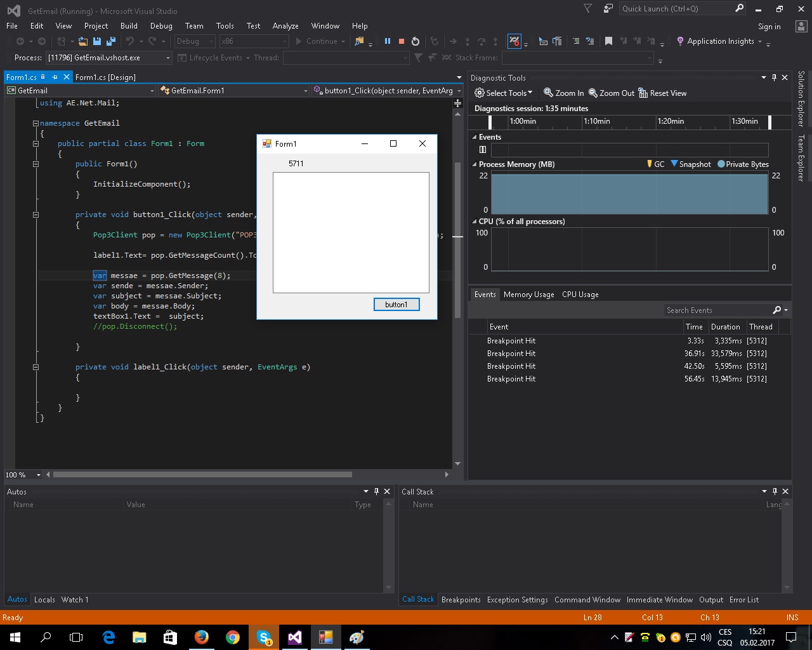Stop debugging with the red square icon

click(x=401, y=41)
